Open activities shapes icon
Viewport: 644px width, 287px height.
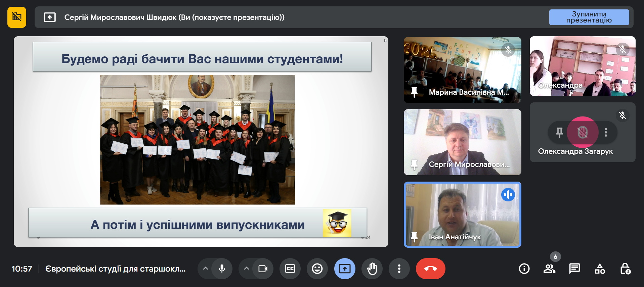point(600,269)
